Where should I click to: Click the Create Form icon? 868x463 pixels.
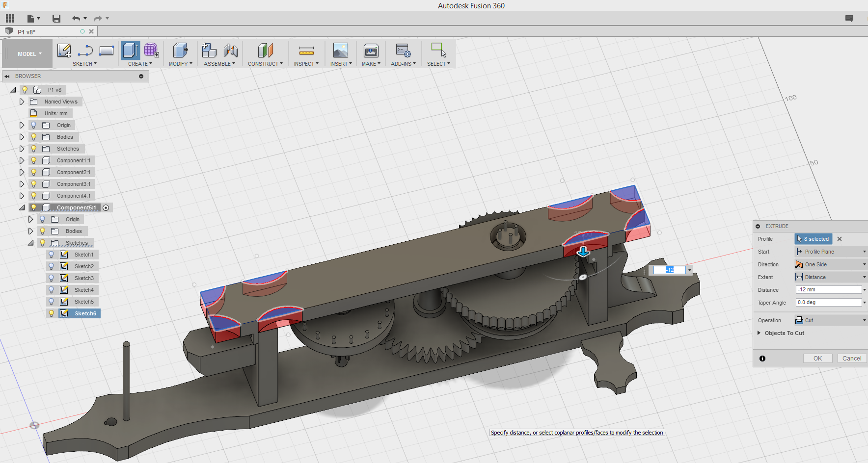151,50
